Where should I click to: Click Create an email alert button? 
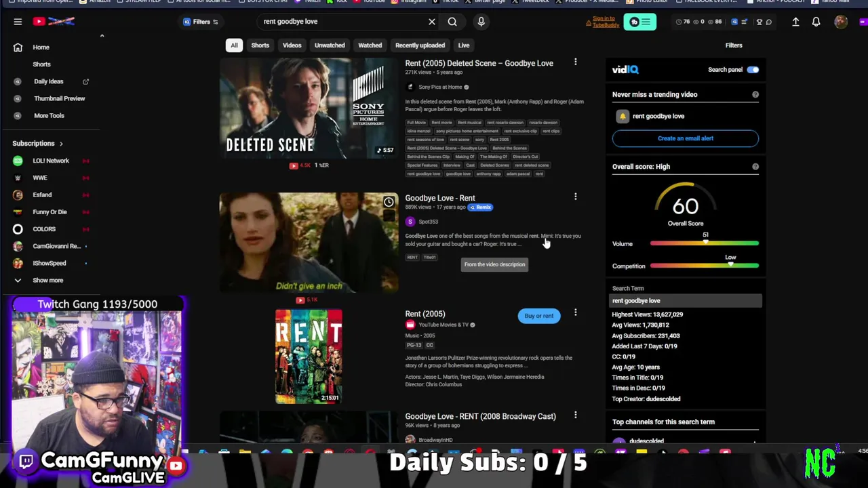point(686,138)
